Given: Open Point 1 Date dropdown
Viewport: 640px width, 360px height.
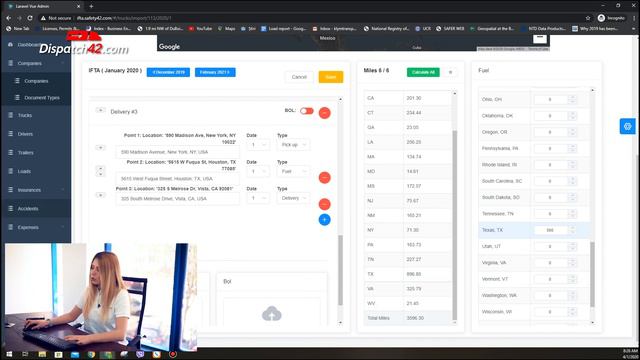Looking at the screenshot, I should coord(258,144).
